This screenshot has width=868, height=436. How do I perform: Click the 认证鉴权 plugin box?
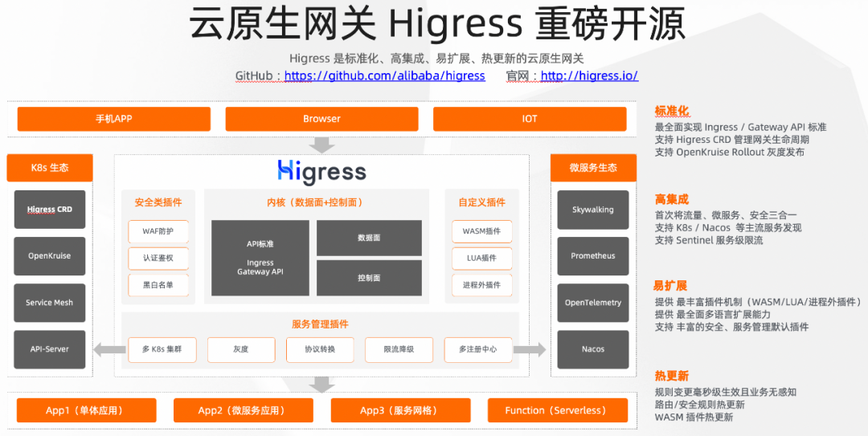click(158, 258)
